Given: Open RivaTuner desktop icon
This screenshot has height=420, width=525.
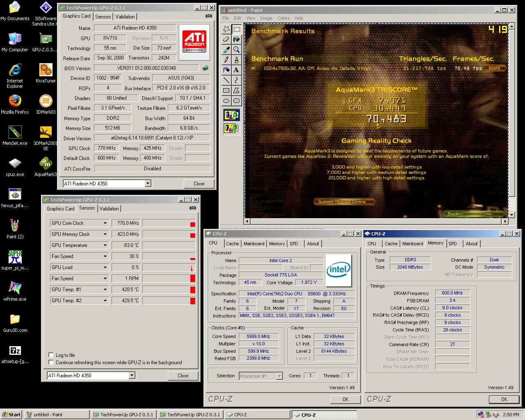Looking at the screenshot, I should pos(46,73).
